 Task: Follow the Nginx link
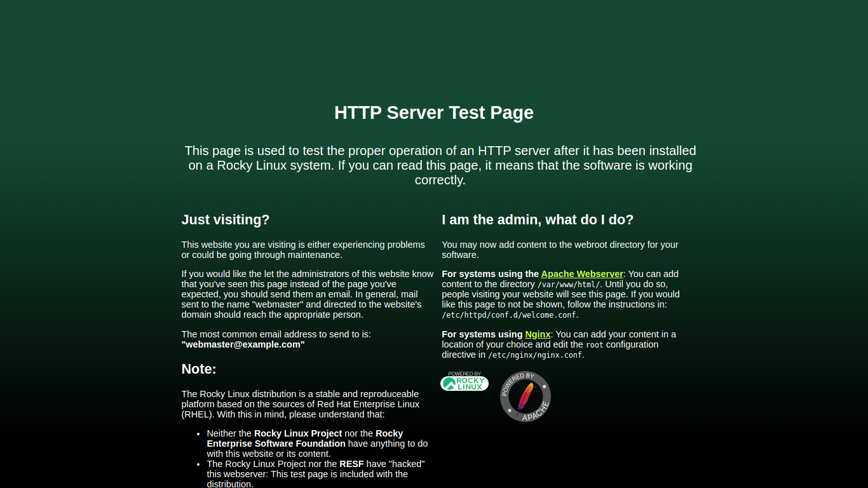coord(538,334)
